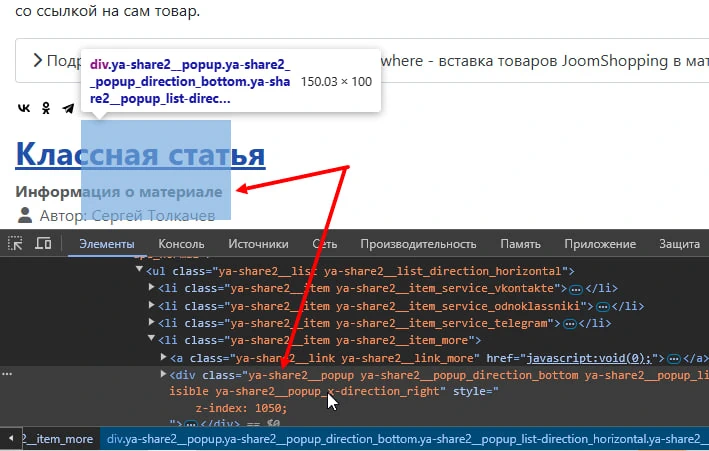Expand the item_service_vkontakte li node

(151, 287)
